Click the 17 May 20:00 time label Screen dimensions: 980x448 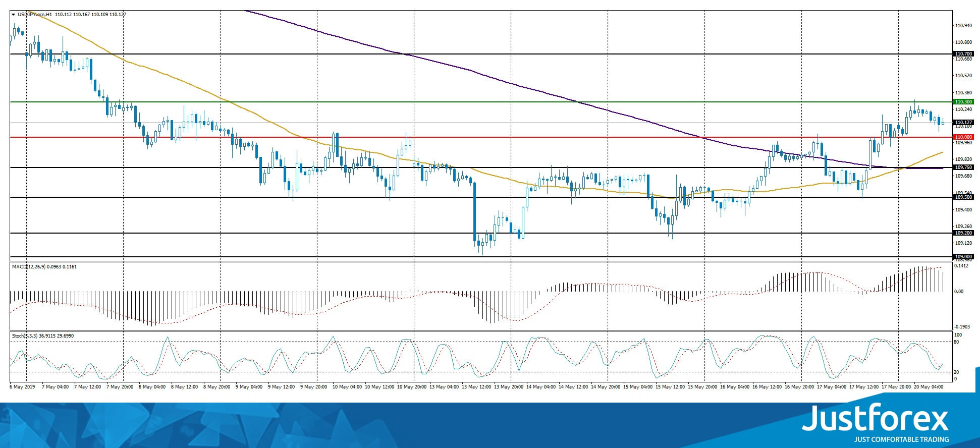coord(896,387)
